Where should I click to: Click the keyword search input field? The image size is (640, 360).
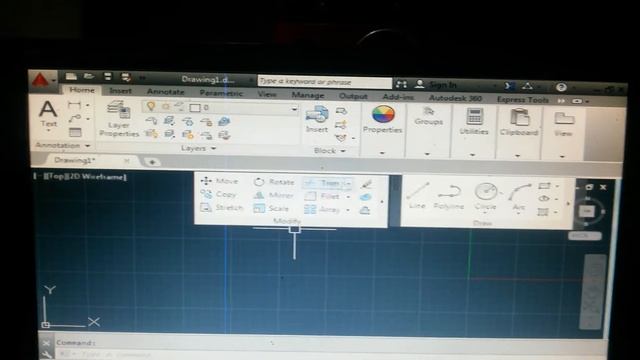325,82
